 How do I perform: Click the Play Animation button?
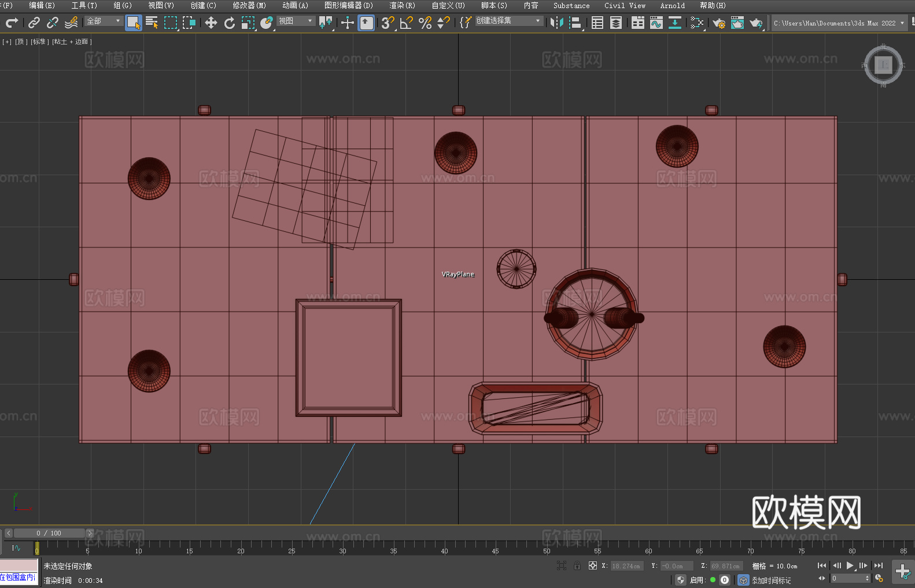pos(850,565)
